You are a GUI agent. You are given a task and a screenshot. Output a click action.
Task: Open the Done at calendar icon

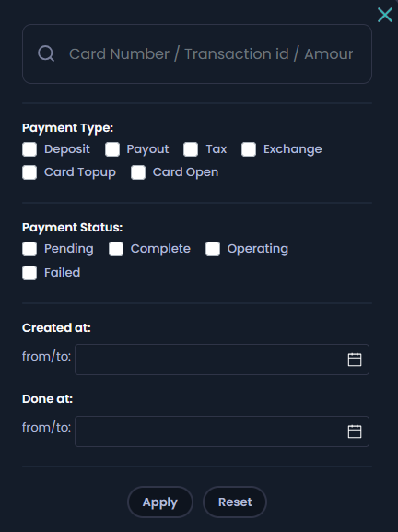coord(355,432)
